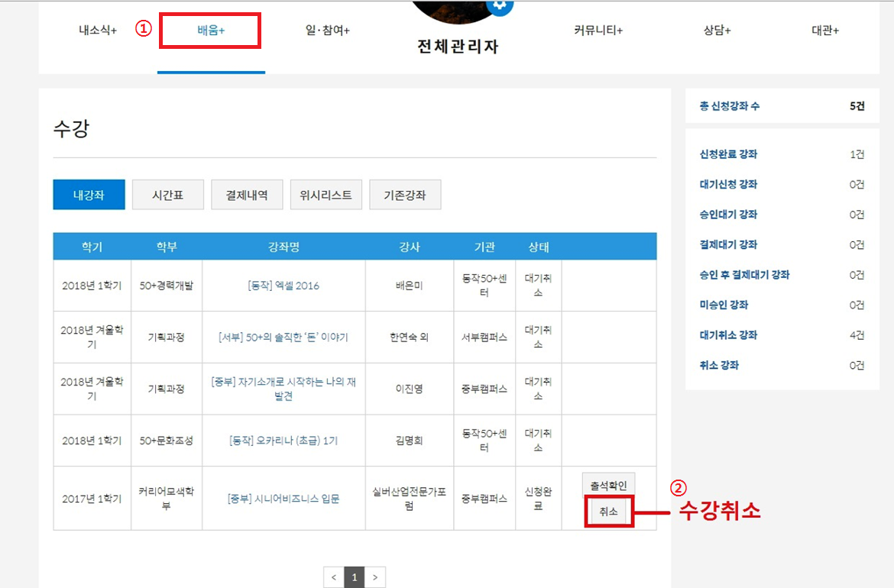Click the 대기취소 강좌 sidebar link
Image resolution: width=894 pixels, height=588 pixels.
pos(728,335)
